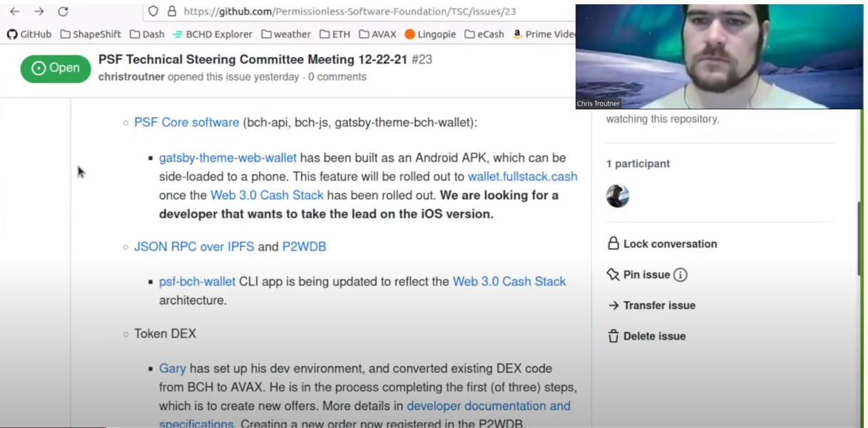This screenshot has height=428, width=868.
Task: Go forward with the forward arrow
Action: [x=39, y=11]
